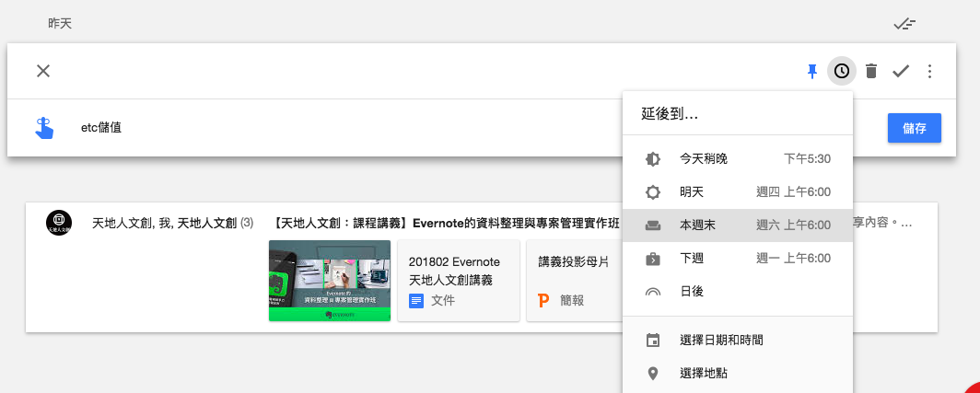This screenshot has width=980, height=393.
Task: Open the three-dot more options menu
Action: 930,71
